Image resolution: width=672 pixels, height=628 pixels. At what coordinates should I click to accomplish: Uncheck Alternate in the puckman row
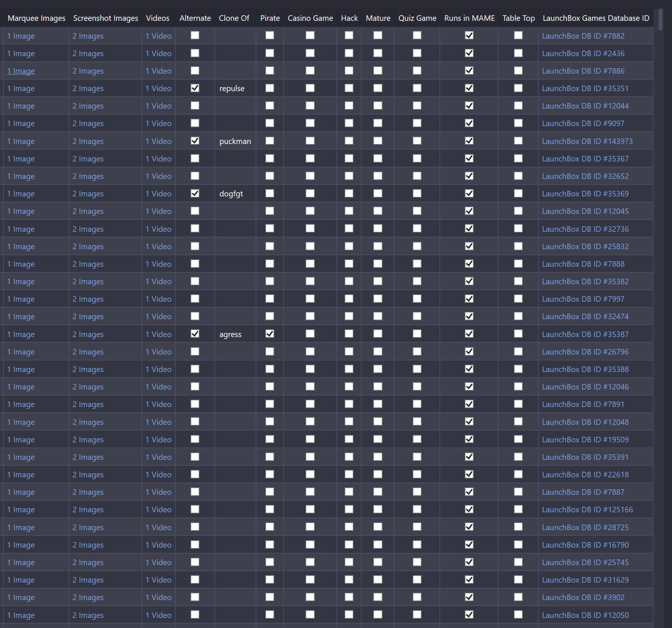point(195,141)
